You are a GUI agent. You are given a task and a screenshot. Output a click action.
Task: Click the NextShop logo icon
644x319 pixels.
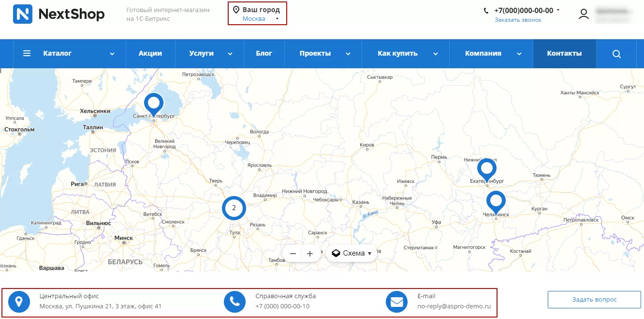(23, 14)
